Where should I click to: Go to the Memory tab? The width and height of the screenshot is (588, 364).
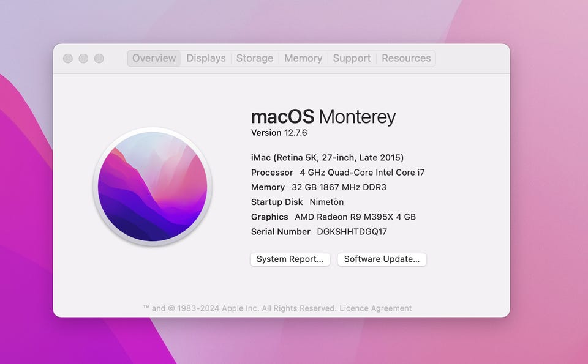(303, 58)
